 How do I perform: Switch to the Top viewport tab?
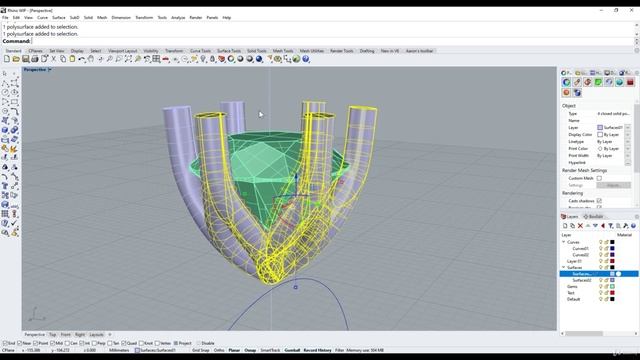click(x=52, y=335)
